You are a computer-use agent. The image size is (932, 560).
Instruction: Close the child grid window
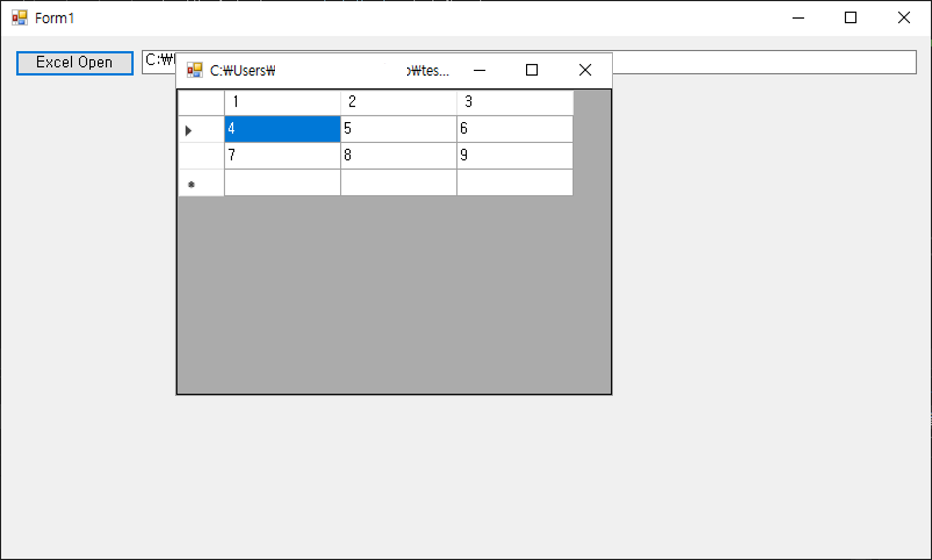point(585,70)
